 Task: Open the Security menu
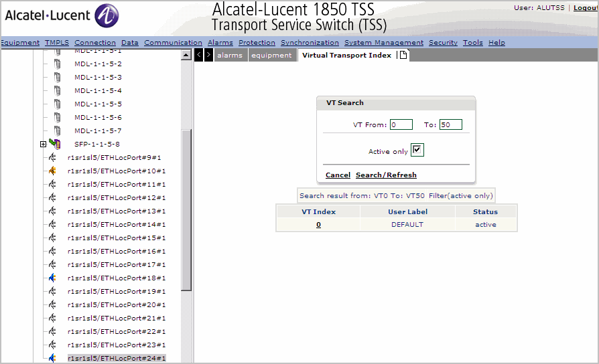click(x=443, y=42)
